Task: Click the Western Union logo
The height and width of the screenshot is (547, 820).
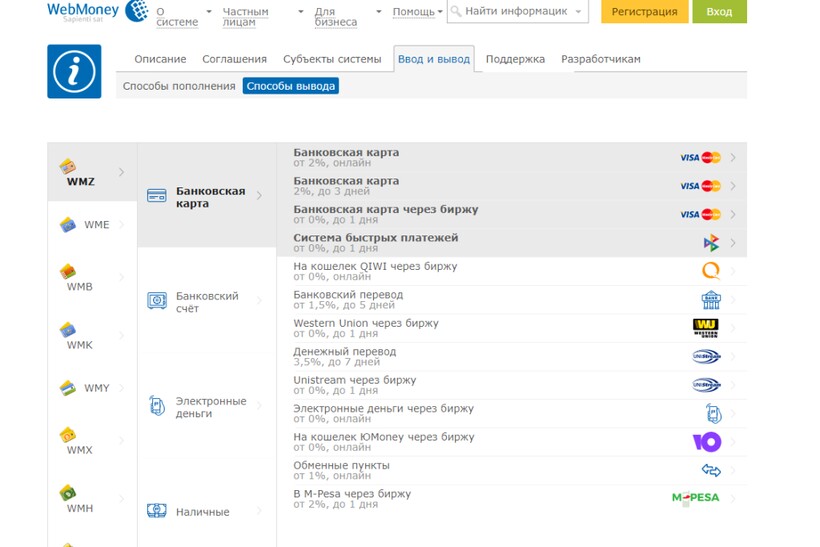Action: 705,328
